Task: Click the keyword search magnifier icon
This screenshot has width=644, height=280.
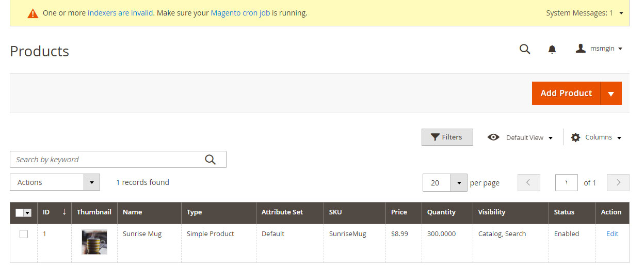Action: coord(210,160)
